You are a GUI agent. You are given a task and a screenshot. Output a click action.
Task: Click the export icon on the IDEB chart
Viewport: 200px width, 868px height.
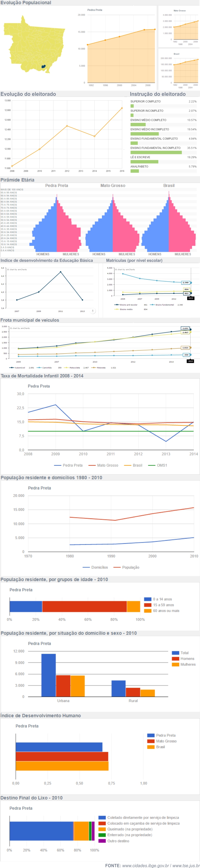[93, 311]
